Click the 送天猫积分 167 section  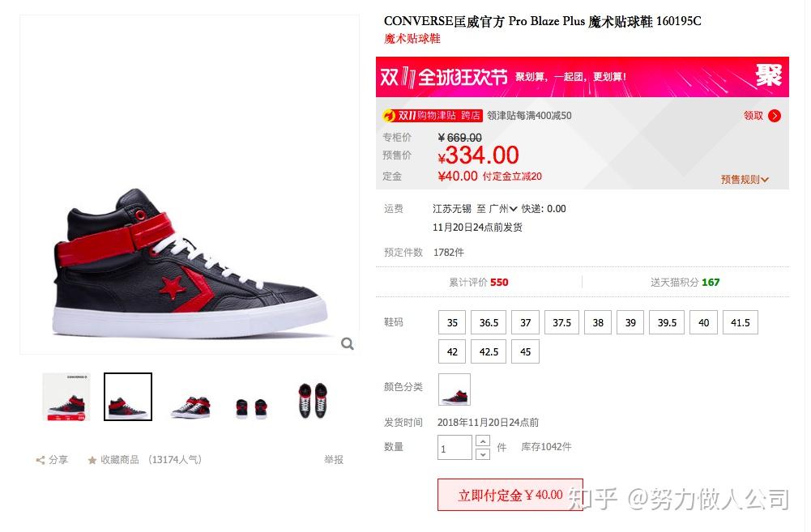tap(685, 282)
